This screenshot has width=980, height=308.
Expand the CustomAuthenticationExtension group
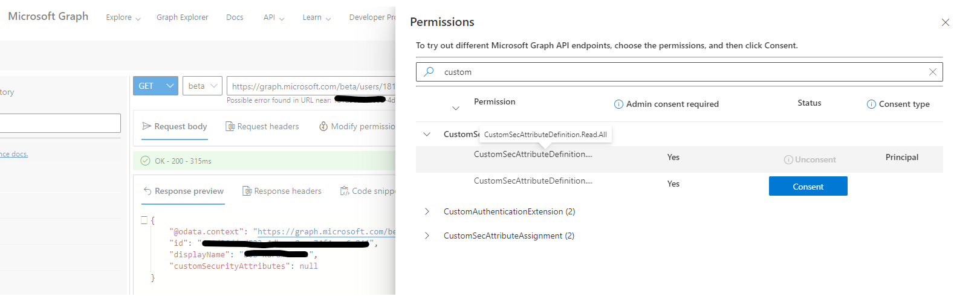pyautogui.click(x=427, y=211)
